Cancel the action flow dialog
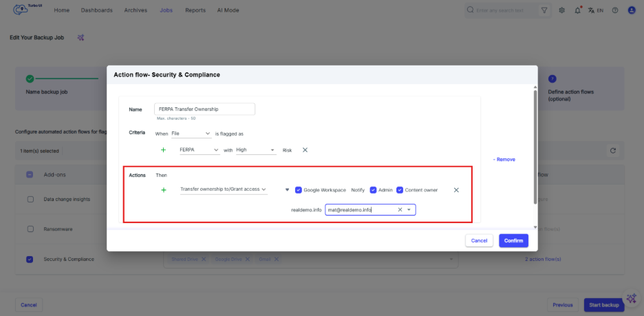 pos(479,240)
